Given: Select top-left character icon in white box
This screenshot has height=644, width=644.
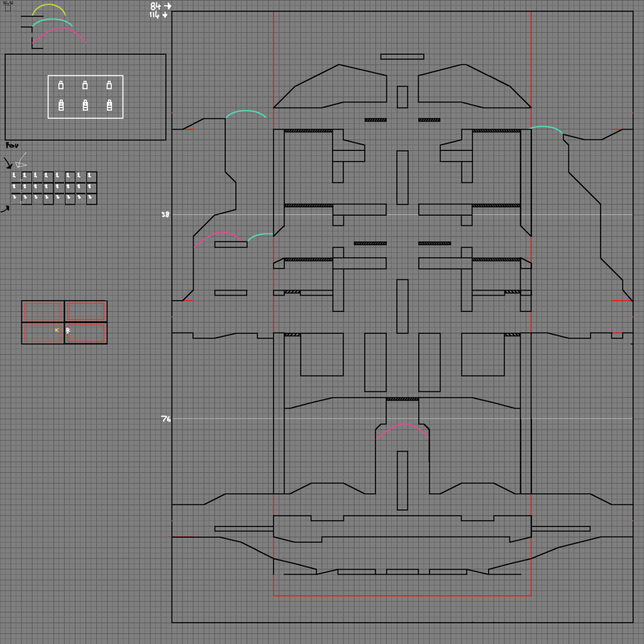Looking at the screenshot, I should [x=61, y=85].
